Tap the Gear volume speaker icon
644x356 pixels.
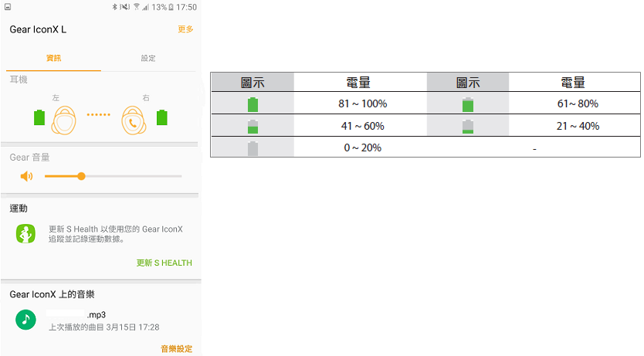coord(27,176)
